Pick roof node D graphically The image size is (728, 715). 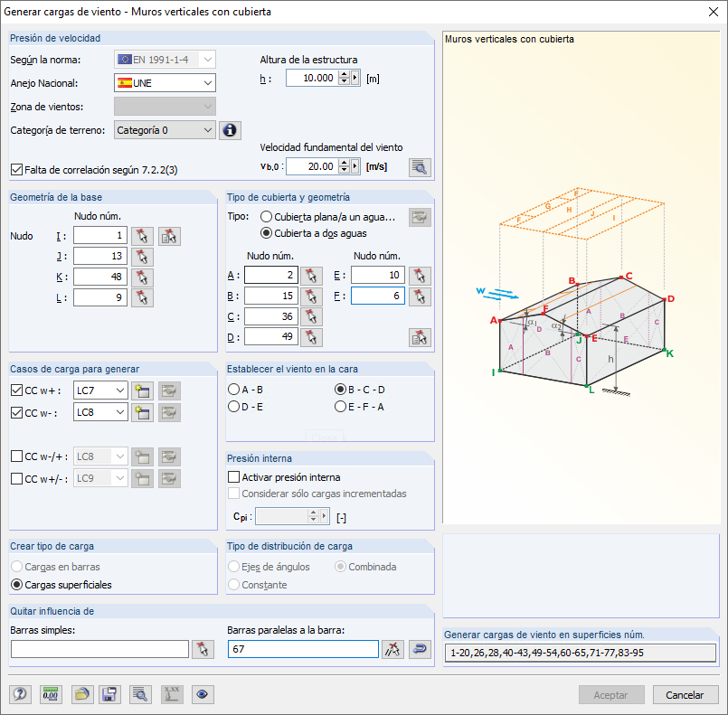tap(311, 337)
